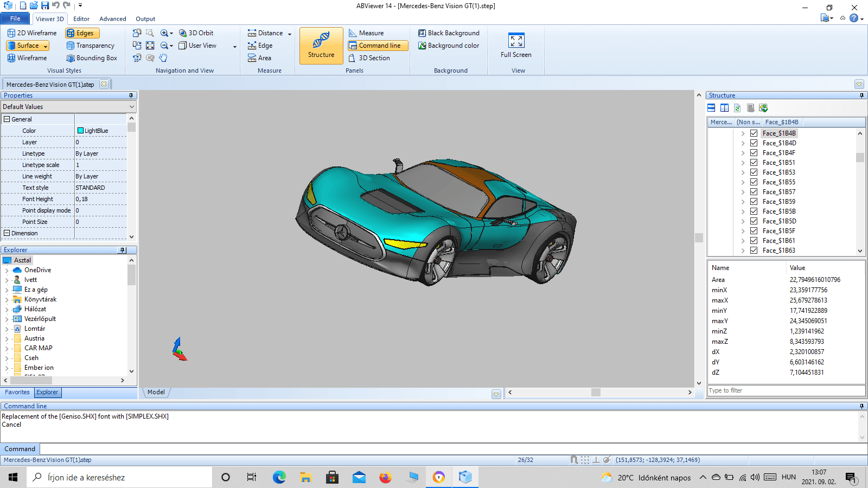Viewport: 868px width, 488px height.
Task: Switch to the Favorites tab
Action: 17,393
